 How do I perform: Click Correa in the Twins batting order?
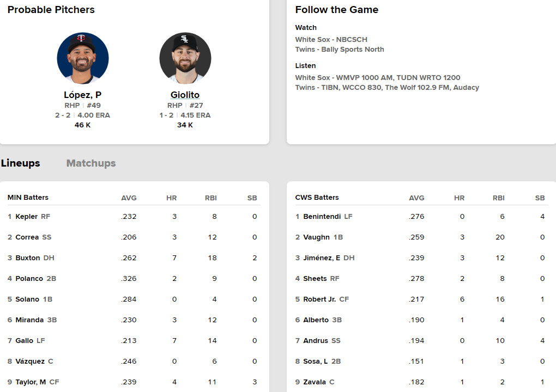[x=27, y=237]
